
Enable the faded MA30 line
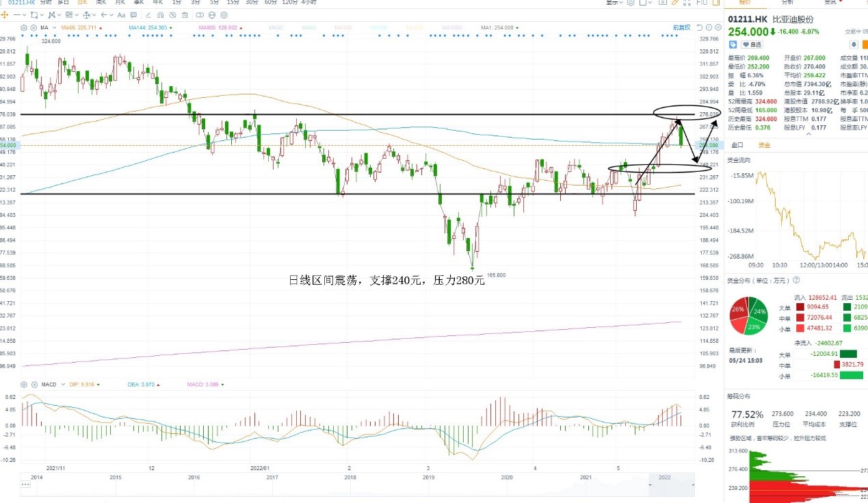coord(276,28)
